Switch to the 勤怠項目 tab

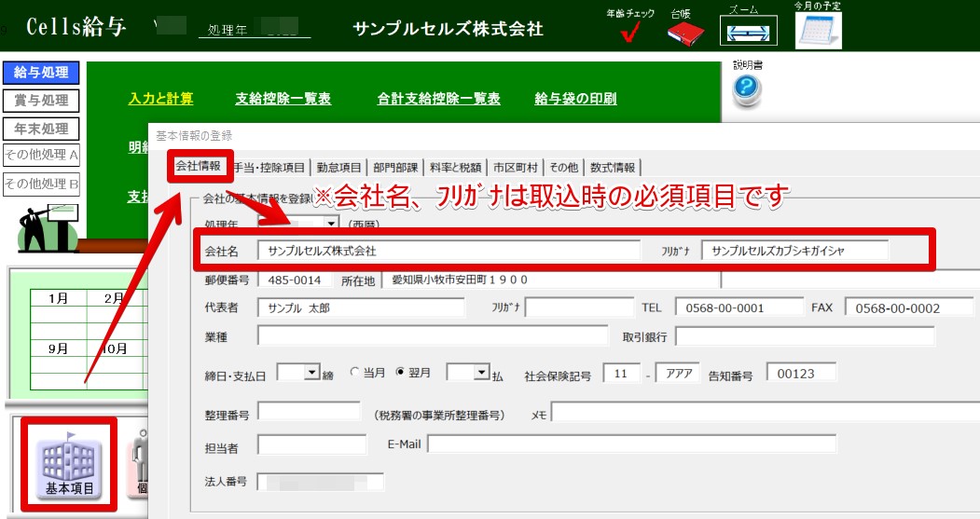pyautogui.click(x=338, y=168)
